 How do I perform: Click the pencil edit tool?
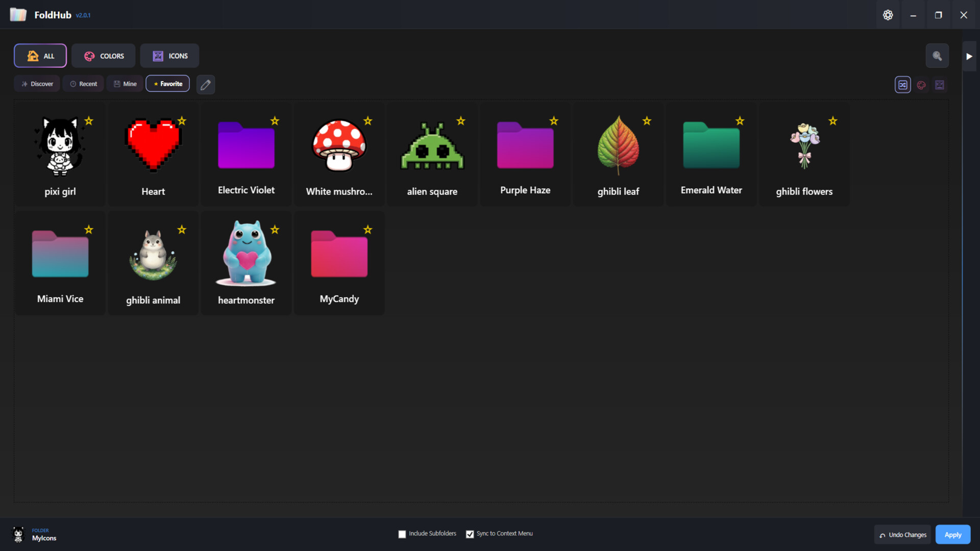[x=205, y=84]
